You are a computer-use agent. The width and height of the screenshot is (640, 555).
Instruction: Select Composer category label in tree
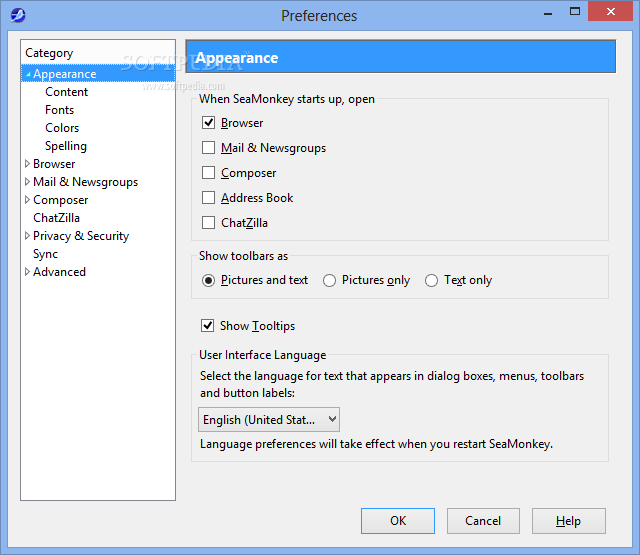60,200
